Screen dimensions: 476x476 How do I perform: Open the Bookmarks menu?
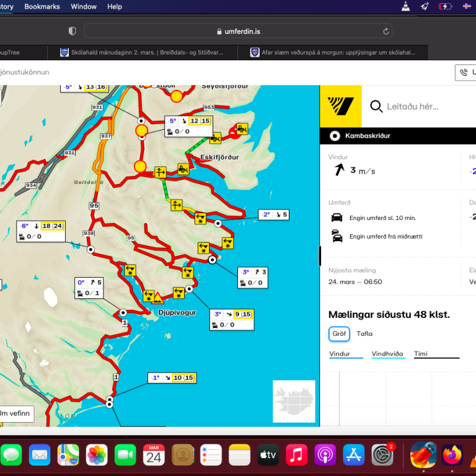[x=42, y=7]
